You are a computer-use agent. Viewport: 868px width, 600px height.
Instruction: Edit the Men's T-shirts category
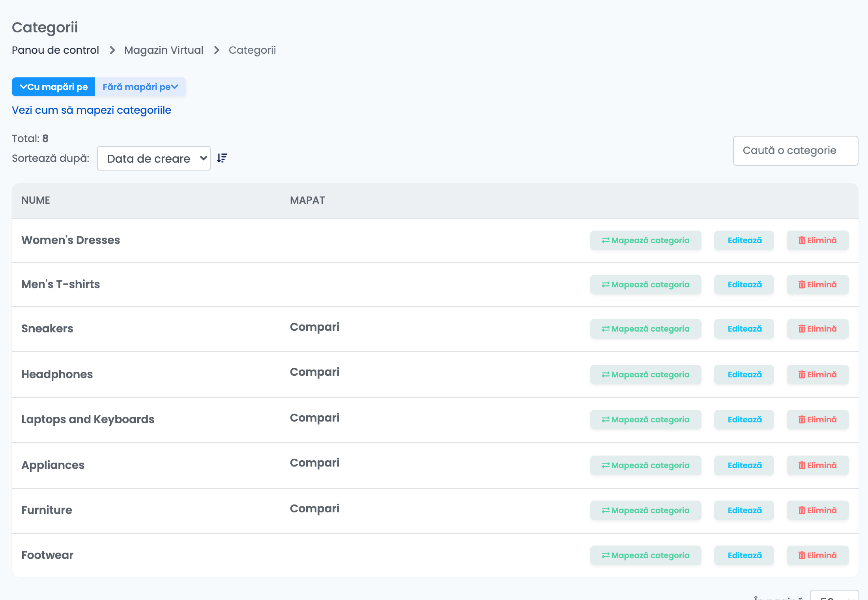coord(744,285)
